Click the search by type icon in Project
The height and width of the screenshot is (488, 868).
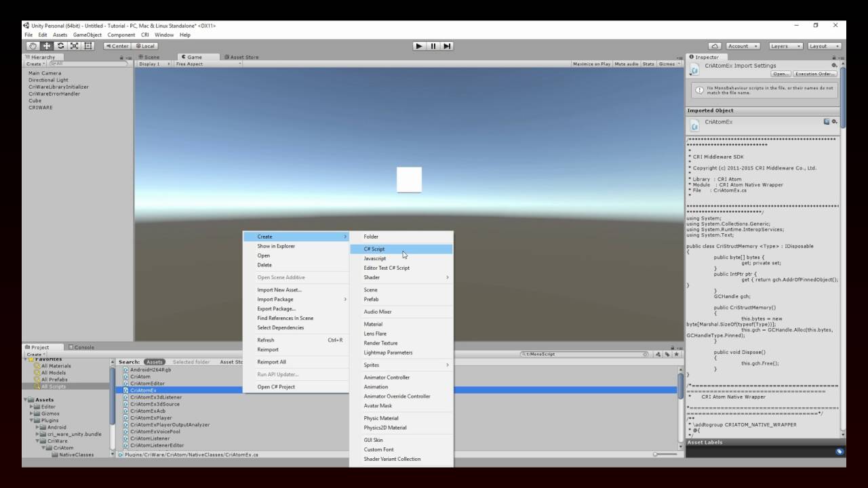[658, 354]
